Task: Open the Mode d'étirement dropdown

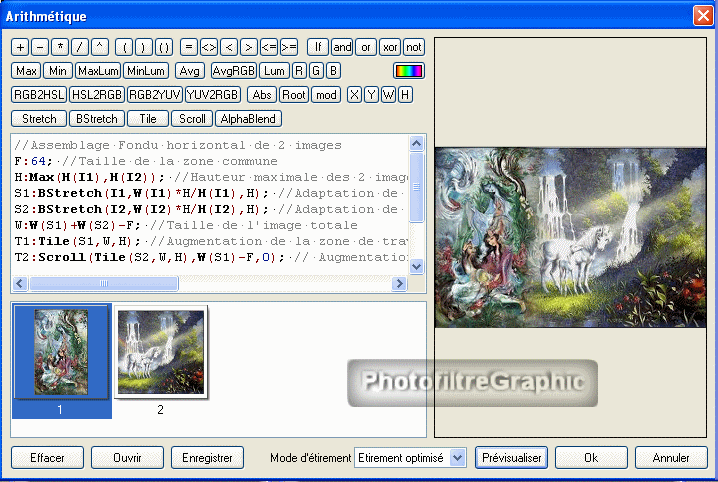Action: (457, 457)
